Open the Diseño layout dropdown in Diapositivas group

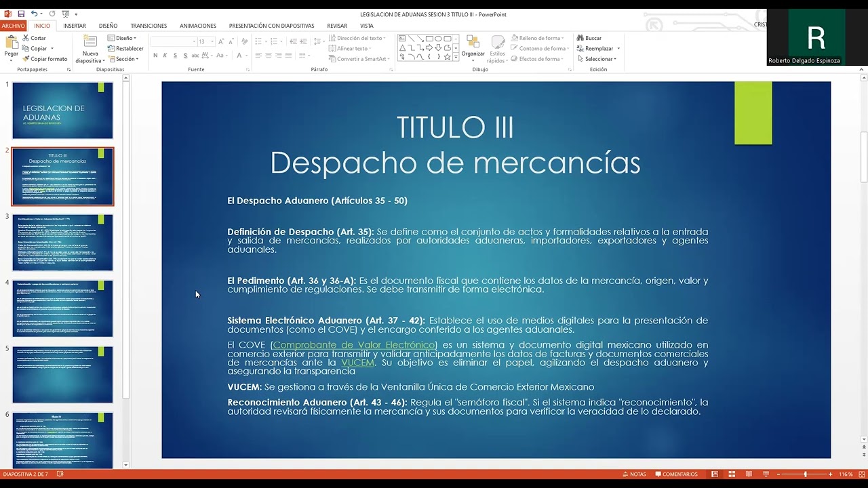tap(122, 38)
